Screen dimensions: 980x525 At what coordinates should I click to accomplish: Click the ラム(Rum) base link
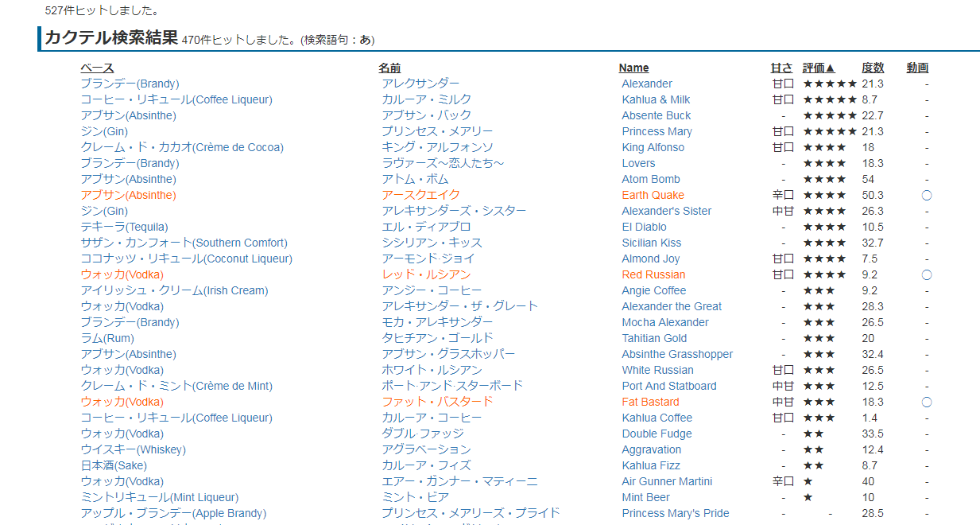(107, 338)
